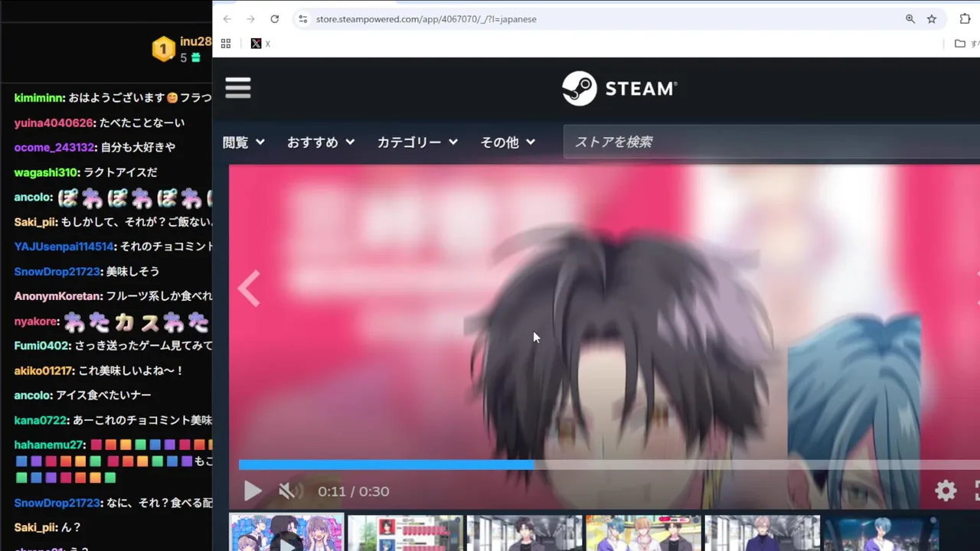Click chat message ラクトアイスだ
This screenshot has width=980, height=551.
[x=120, y=172]
